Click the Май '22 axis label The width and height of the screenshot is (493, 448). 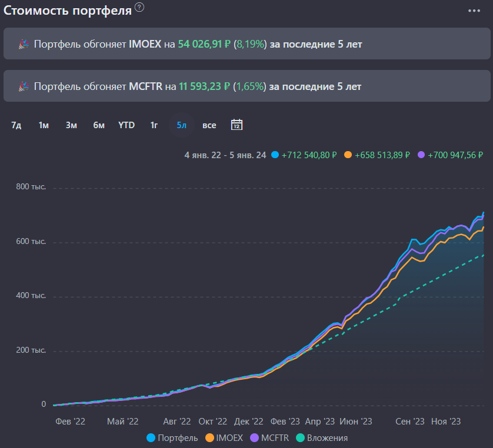(122, 422)
